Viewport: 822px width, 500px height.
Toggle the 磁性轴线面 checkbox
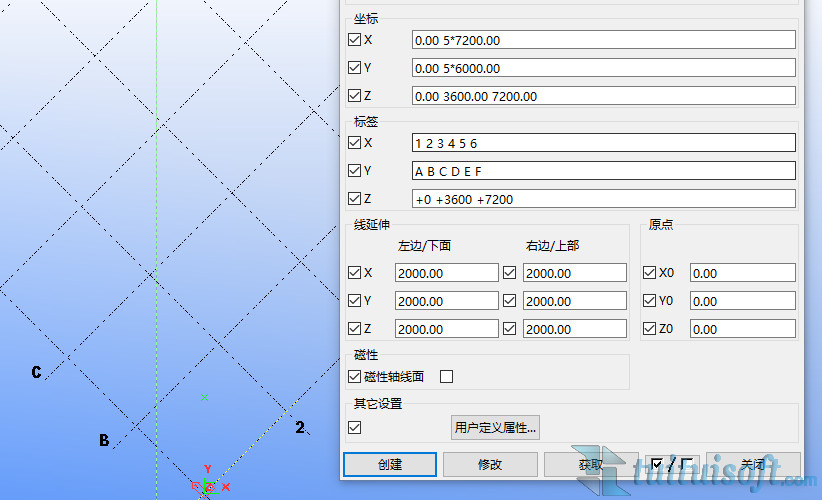(355, 377)
